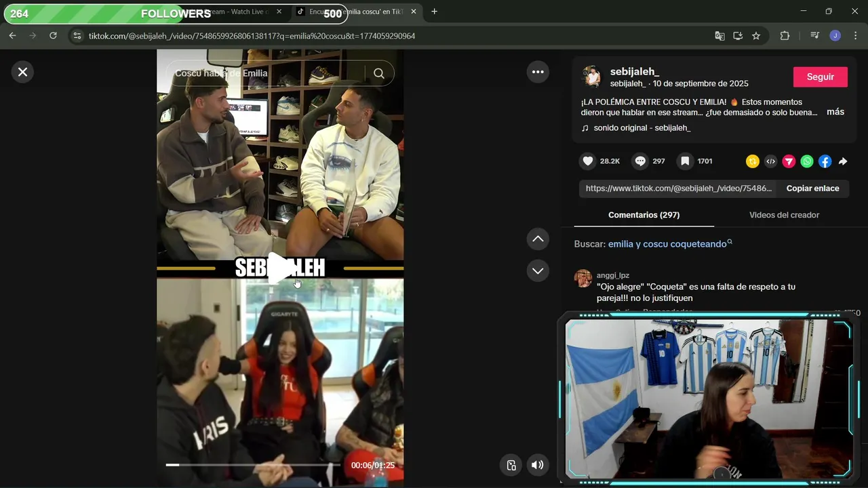This screenshot has width=868, height=488.
Task: Play the video using the center play button
Action: tap(280, 268)
